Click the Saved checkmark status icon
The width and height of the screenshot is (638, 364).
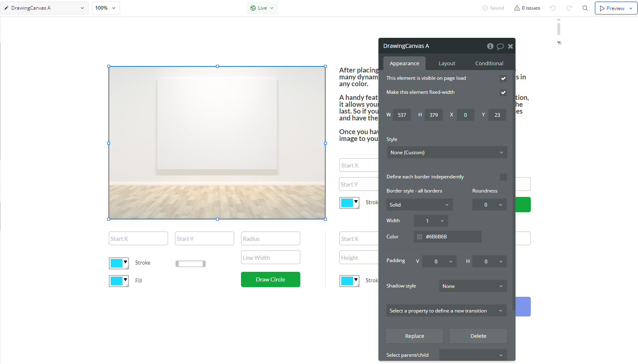(485, 8)
